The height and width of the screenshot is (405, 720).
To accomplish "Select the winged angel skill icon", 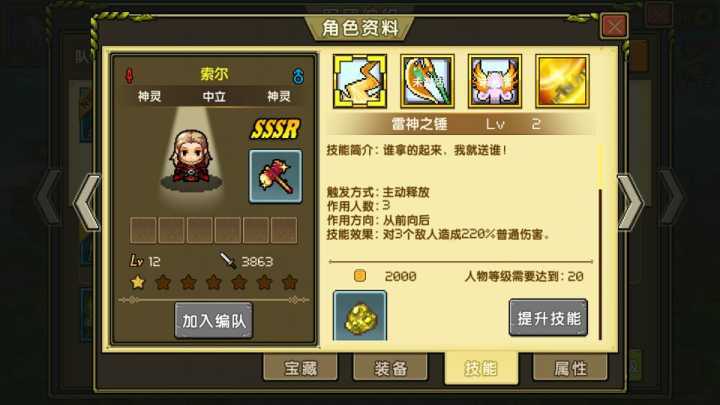I will coord(495,81).
